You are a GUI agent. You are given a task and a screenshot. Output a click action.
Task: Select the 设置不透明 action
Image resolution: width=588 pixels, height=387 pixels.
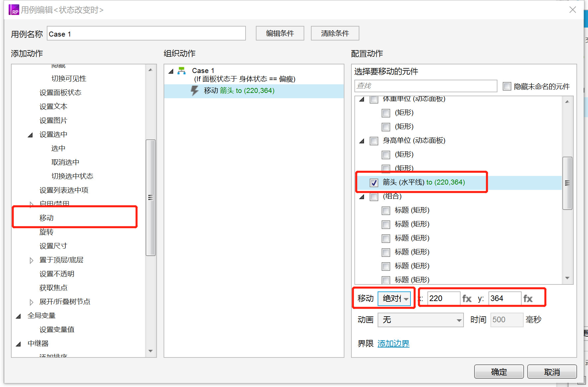coord(57,274)
